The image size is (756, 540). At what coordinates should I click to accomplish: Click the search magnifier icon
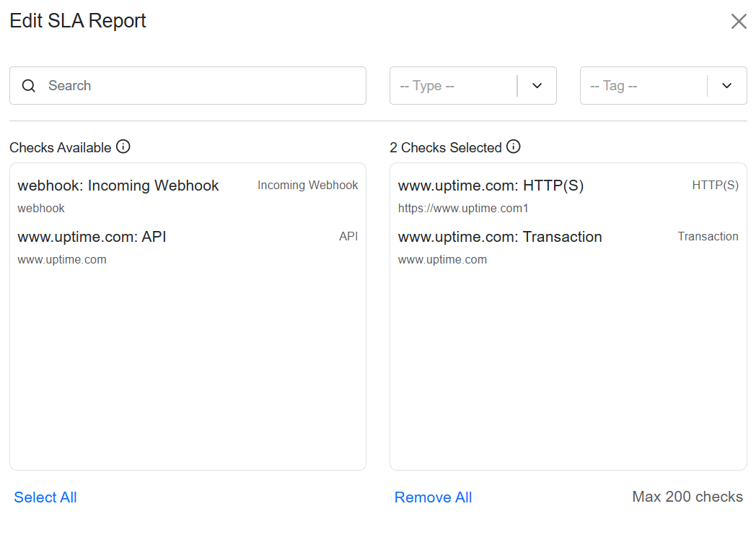point(29,85)
